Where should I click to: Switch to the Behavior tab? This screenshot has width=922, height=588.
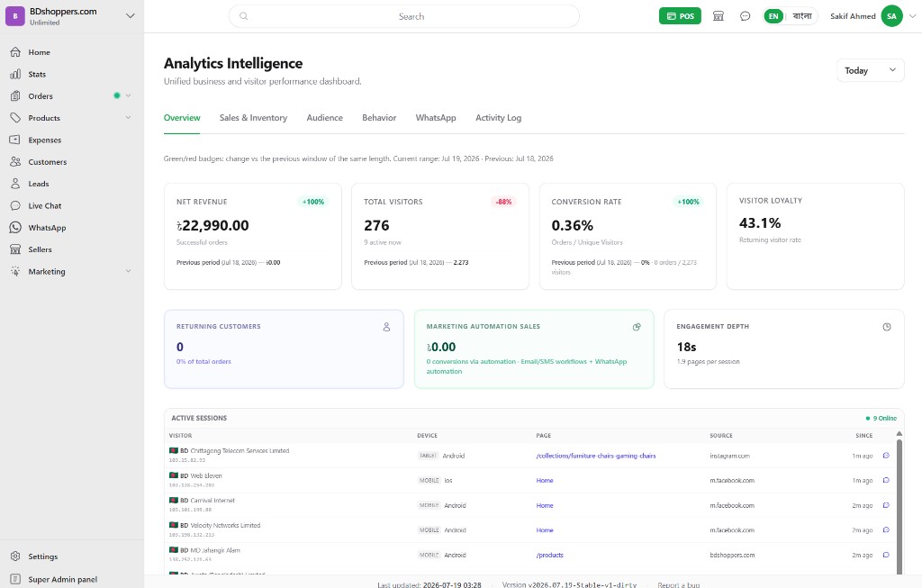(379, 118)
